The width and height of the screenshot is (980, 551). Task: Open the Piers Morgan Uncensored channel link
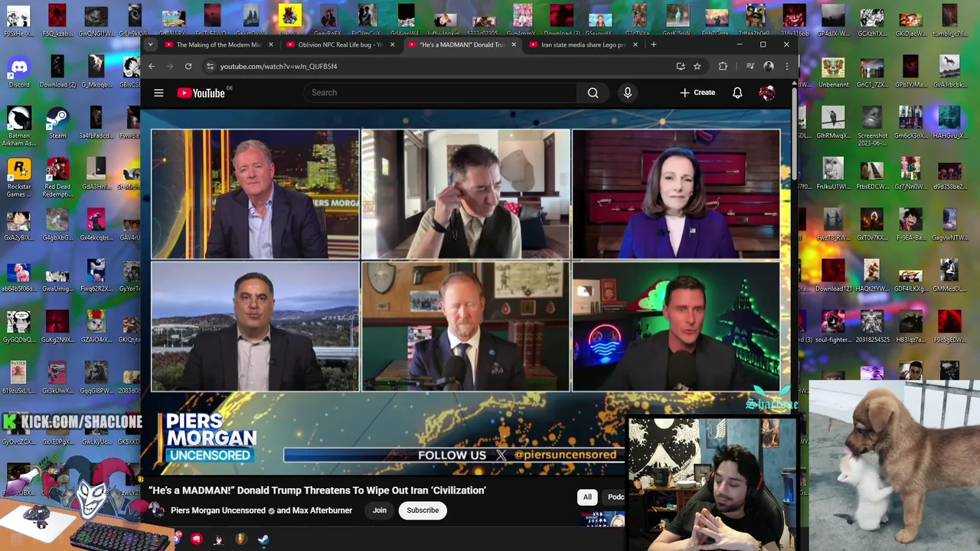coord(218,510)
